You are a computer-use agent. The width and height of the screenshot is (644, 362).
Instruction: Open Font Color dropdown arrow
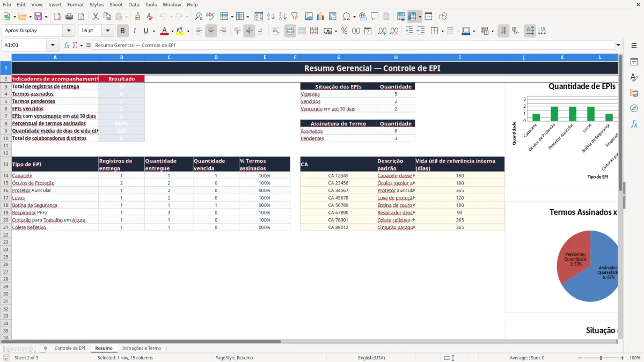pos(172,31)
